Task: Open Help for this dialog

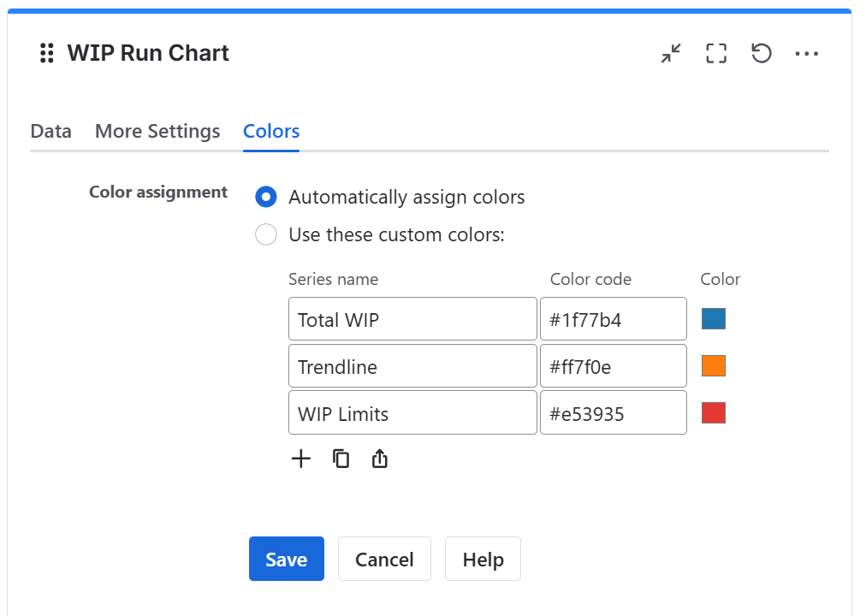Action: coord(483,559)
